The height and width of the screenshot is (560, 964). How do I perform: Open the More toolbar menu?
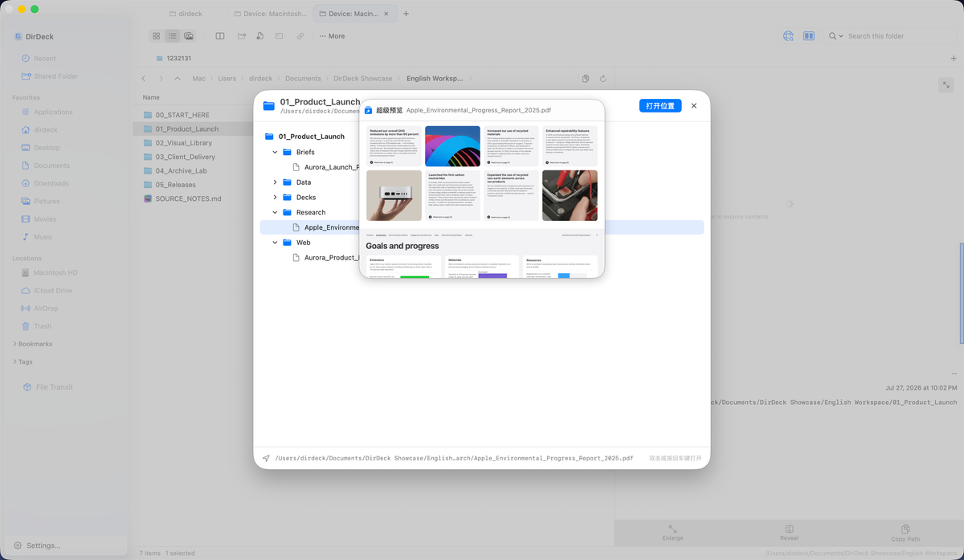pos(332,36)
